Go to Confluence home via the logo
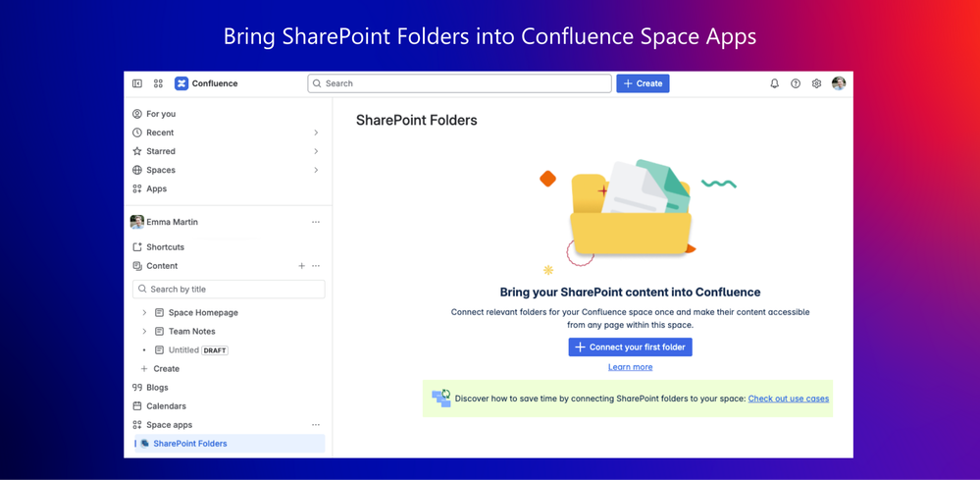Screen dimensions: 980x480 (206, 83)
